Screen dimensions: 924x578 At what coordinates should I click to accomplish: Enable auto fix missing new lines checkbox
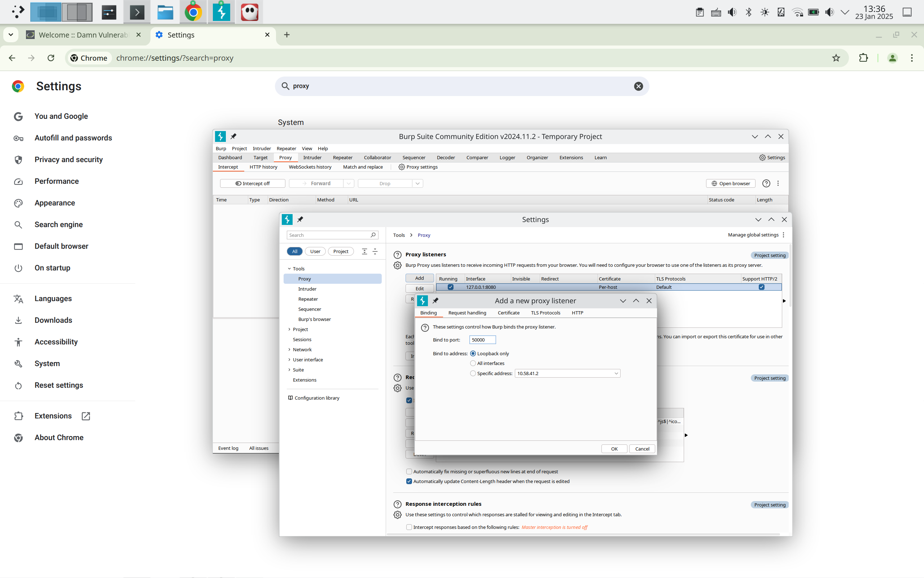point(409,472)
